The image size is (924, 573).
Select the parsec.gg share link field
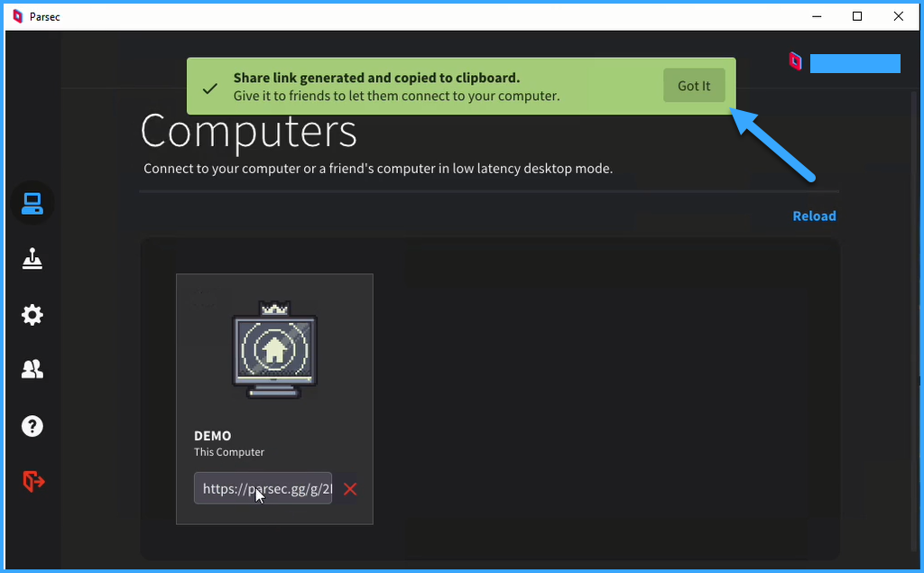click(263, 489)
